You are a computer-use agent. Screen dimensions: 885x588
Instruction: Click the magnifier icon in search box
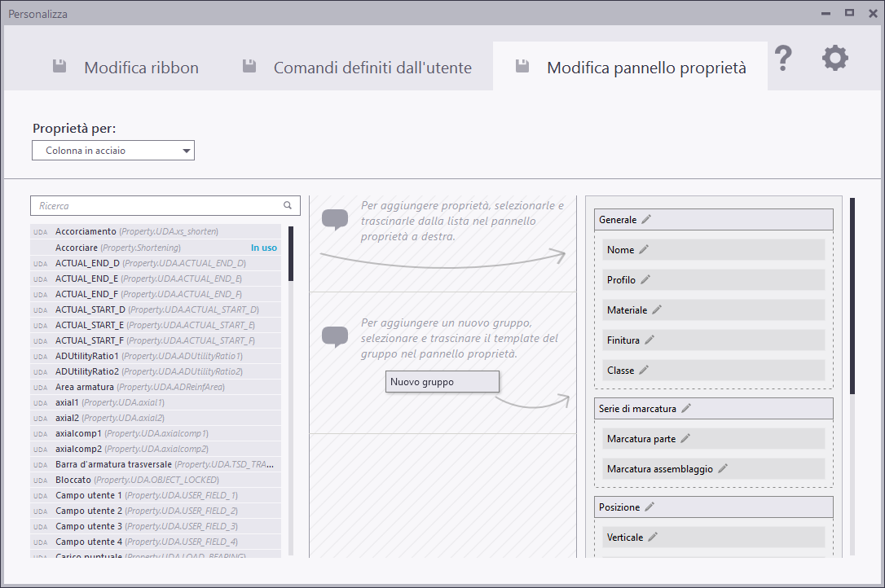pyautogui.click(x=288, y=205)
